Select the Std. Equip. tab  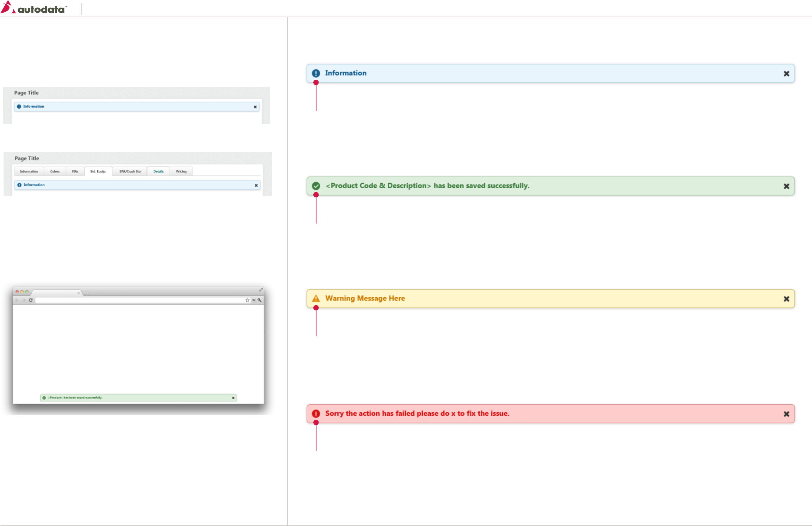98,171
